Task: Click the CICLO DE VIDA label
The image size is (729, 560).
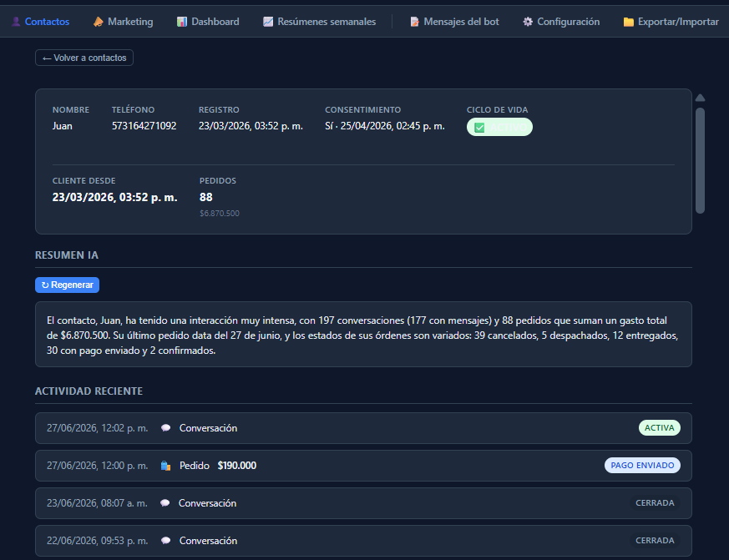Action: pyautogui.click(x=497, y=109)
